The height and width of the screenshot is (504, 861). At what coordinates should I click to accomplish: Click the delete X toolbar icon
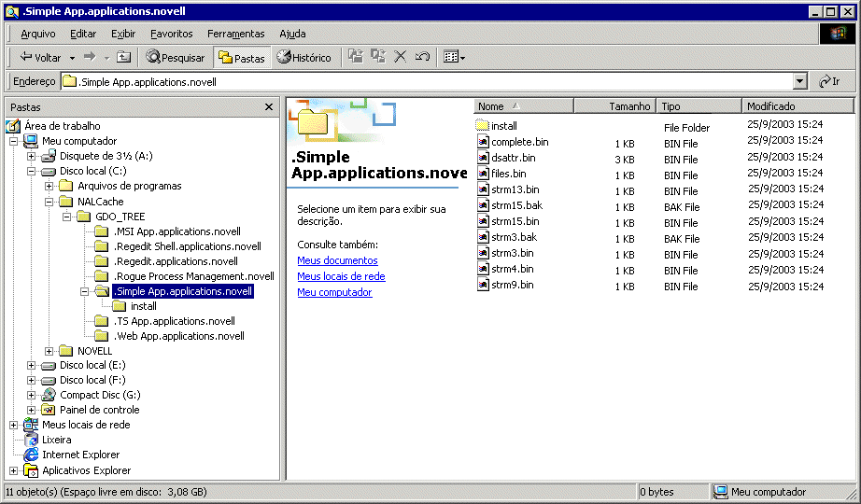pos(401,56)
